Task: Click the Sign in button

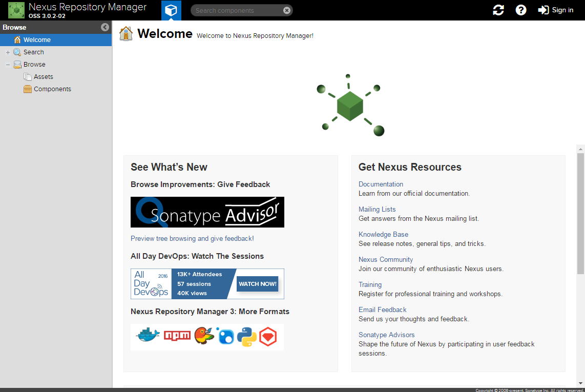Action: coord(555,10)
